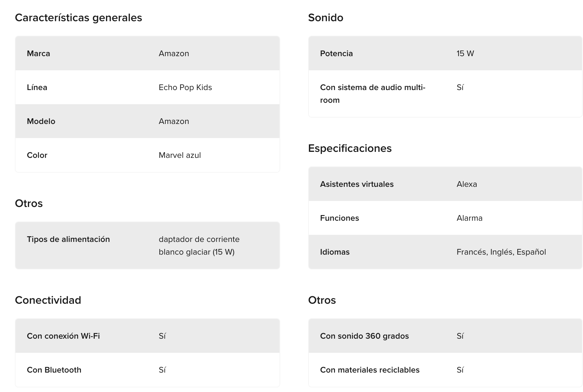Viewport: 583px width, 392px height.
Task: Click the Funciones row label
Action: click(339, 218)
